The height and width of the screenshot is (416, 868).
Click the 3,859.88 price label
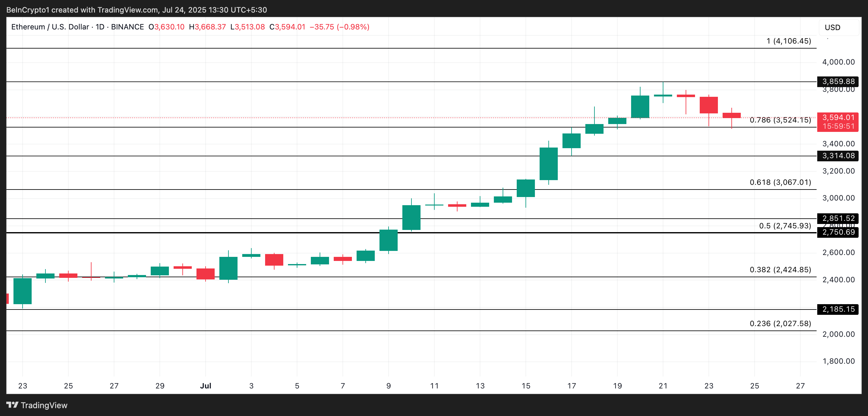[838, 81]
